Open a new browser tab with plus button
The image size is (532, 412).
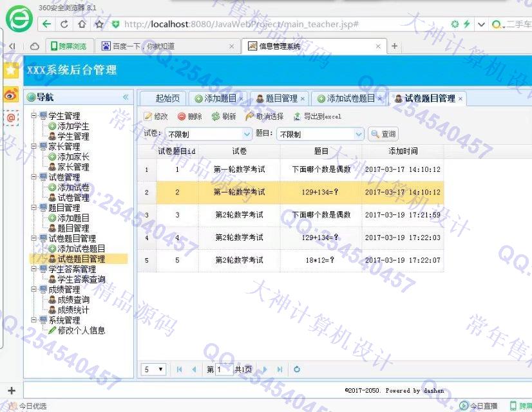pos(394,46)
